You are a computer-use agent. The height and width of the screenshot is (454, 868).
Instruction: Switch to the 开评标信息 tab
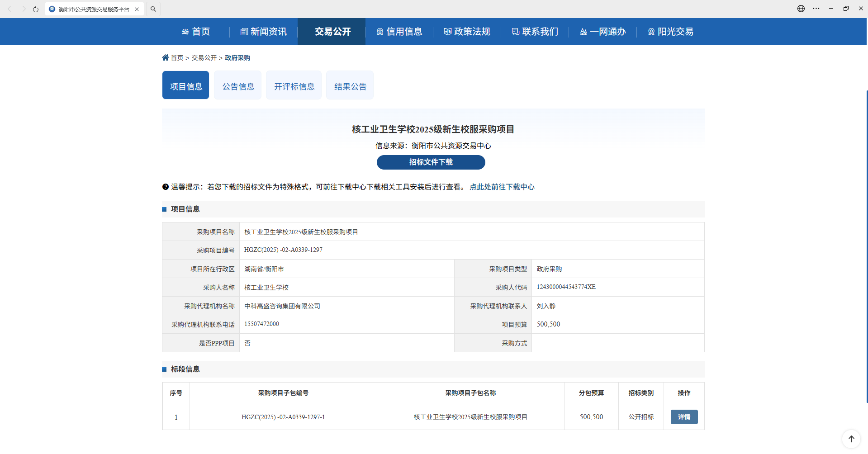[294, 86]
